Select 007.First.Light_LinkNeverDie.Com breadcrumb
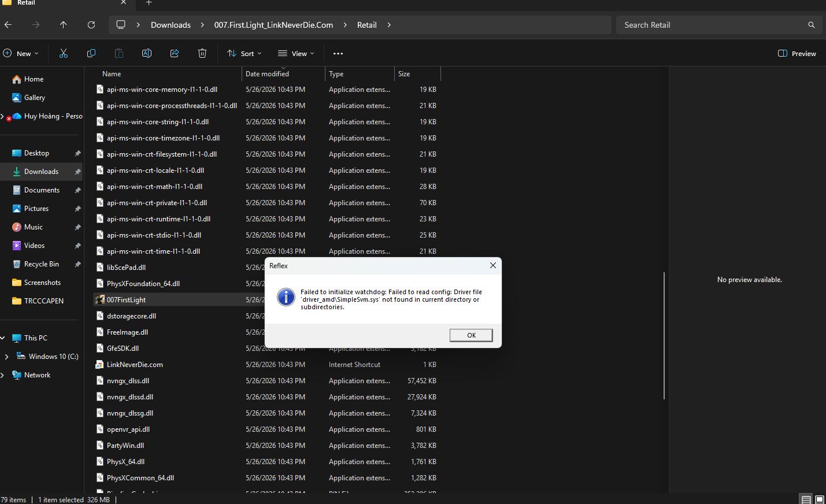Screen dimensions: 826x504 (x=273, y=25)
